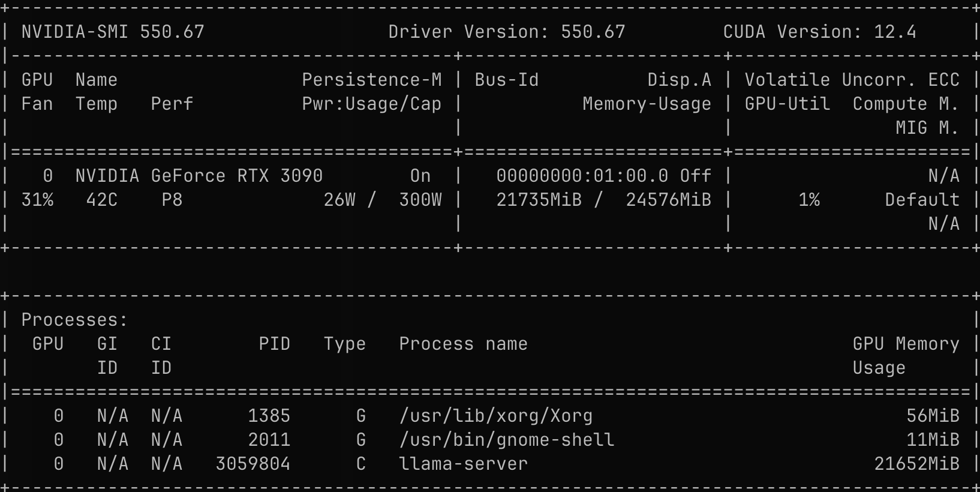Click the Driver Version 550.67 text
Viewport: 980px width, 492px height.
[x=506, y=32]
